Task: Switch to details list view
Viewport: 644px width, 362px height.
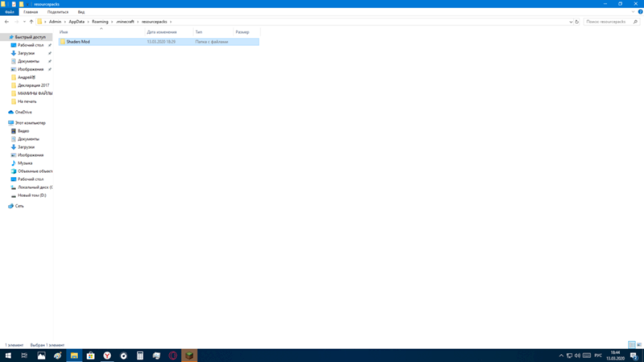Action: 632,344
